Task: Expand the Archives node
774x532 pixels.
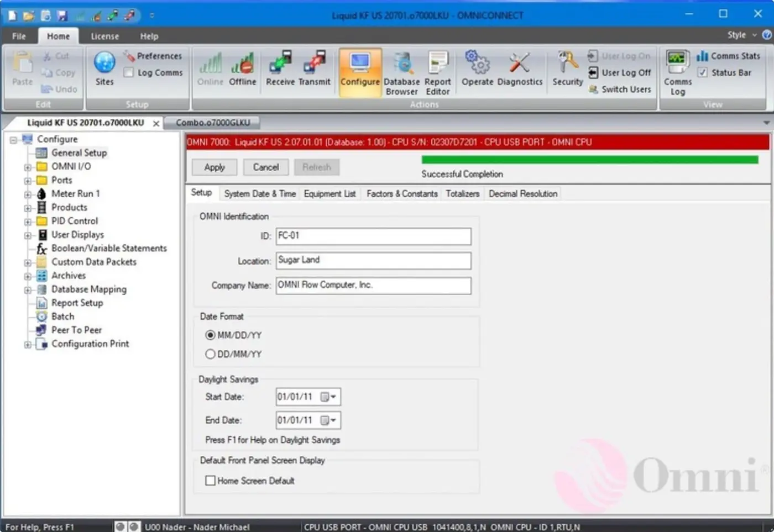Action: click(x=28, y=276)
